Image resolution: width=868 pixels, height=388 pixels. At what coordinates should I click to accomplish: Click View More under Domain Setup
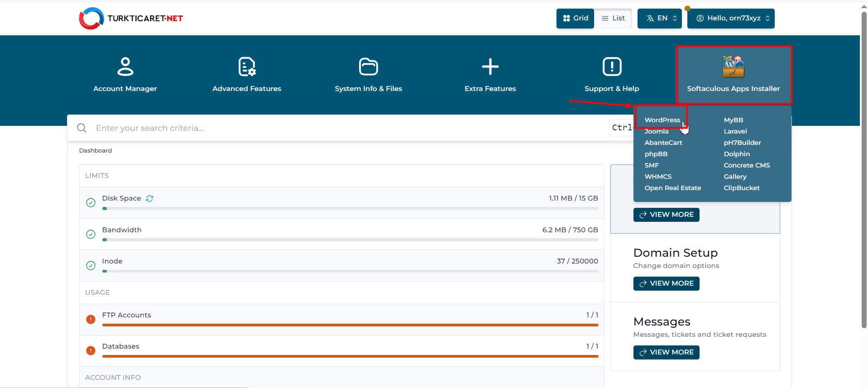(x=666, y=283)
